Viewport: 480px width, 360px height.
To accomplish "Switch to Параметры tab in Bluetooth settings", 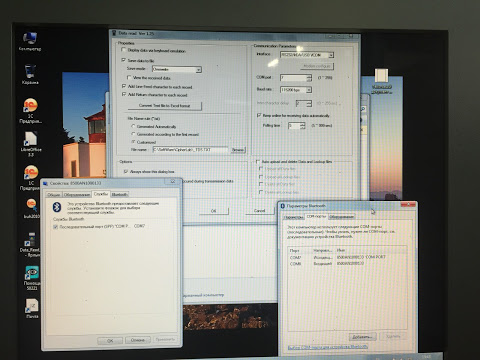I will click(x=294, y=217).
